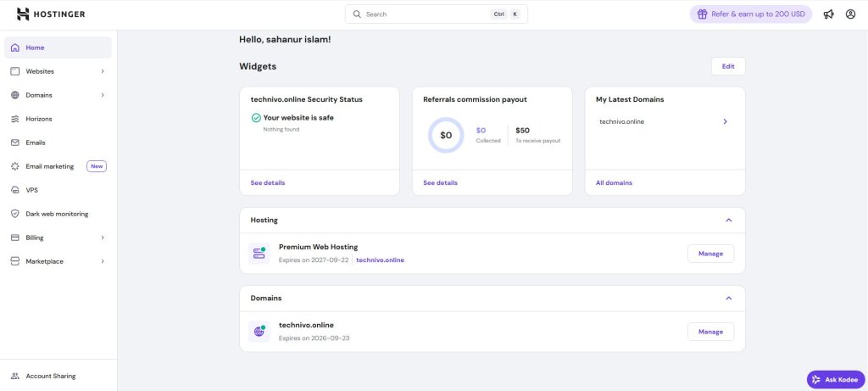Image resolution: width=868 pixels, height=391 pixels.
Task: Go to VPS in the sidebar
Action: point(32,190)
